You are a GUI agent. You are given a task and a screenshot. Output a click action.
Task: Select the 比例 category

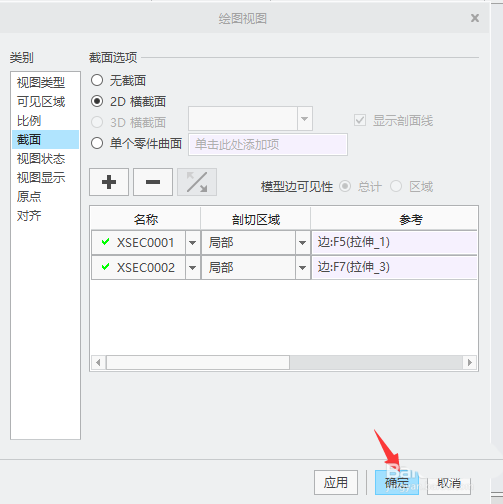45,120
